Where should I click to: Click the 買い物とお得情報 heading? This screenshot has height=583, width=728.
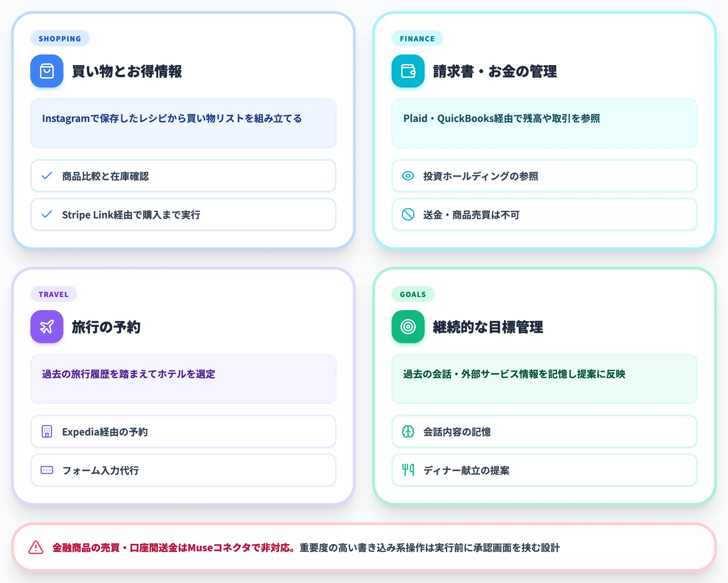[127, 71]
